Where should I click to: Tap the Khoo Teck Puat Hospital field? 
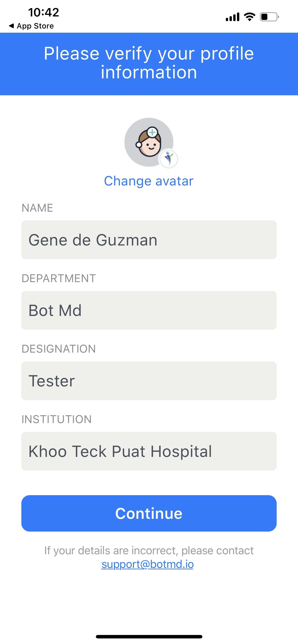(x=149, y=451)
